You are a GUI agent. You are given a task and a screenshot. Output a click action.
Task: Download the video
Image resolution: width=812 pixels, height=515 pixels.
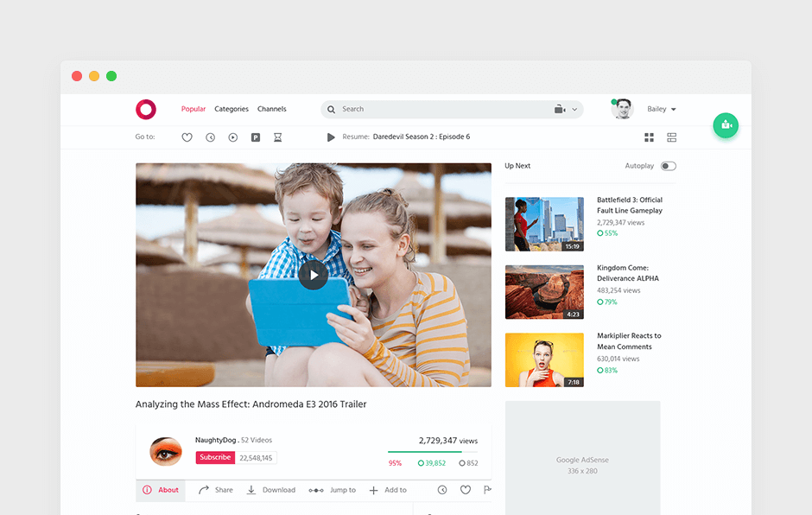point(270,490)
